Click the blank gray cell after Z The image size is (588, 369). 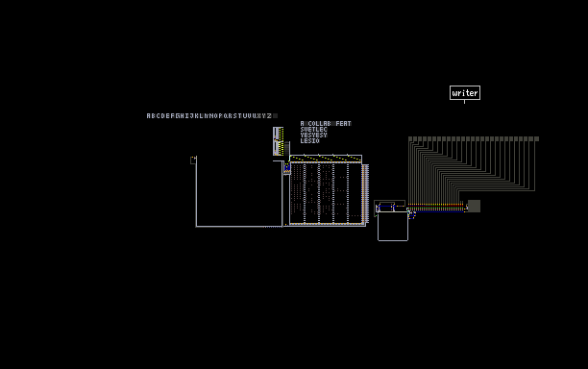(x=275, y=116)
